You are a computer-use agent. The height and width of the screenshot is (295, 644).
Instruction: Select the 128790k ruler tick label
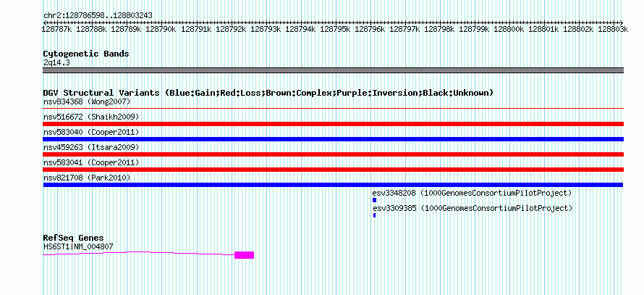[161, 29]
